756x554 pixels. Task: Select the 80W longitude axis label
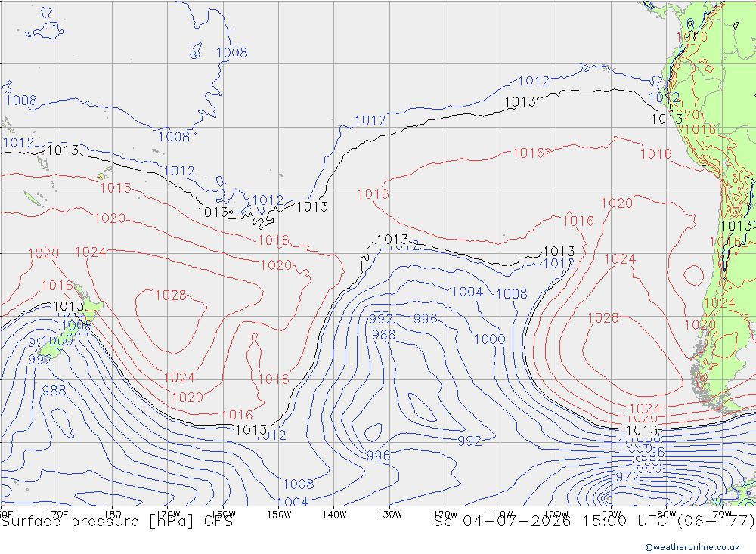coord(667,515)
